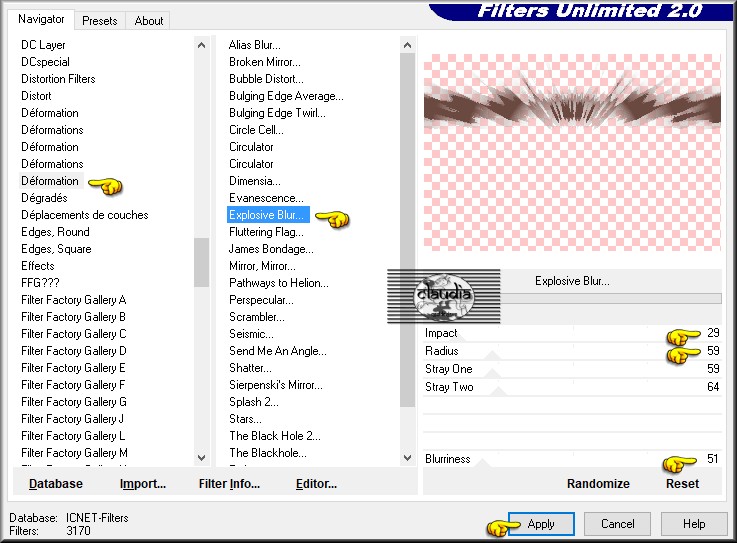This screenshot has height=543, width=737.
Task: Click the Import... button
Action: 143,484
